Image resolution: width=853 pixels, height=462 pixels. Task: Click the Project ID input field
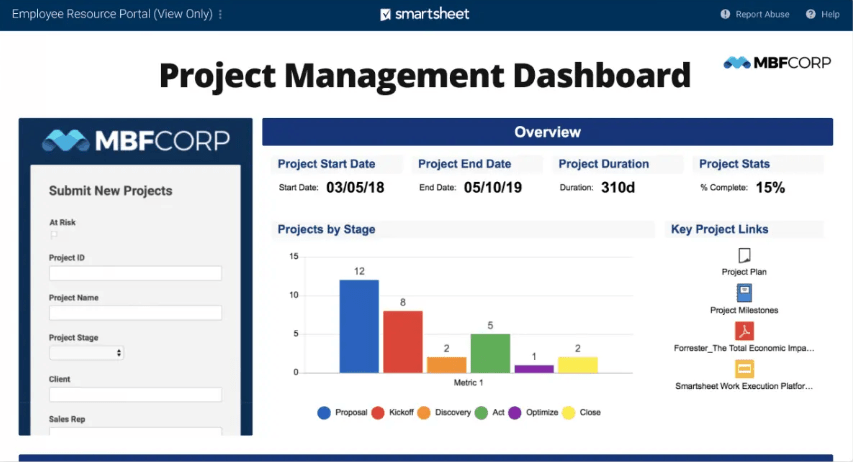tap(135, 273)
